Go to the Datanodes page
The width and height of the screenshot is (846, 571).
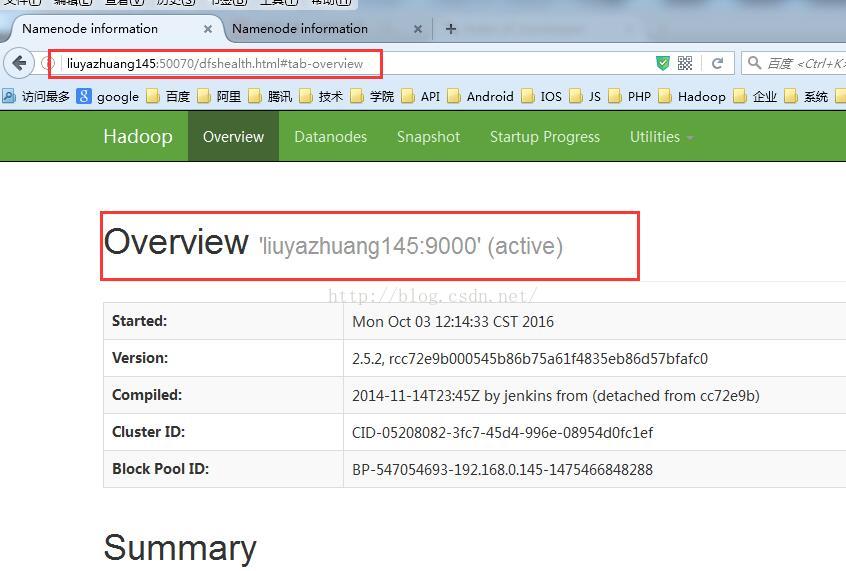[x=330, y=137]
